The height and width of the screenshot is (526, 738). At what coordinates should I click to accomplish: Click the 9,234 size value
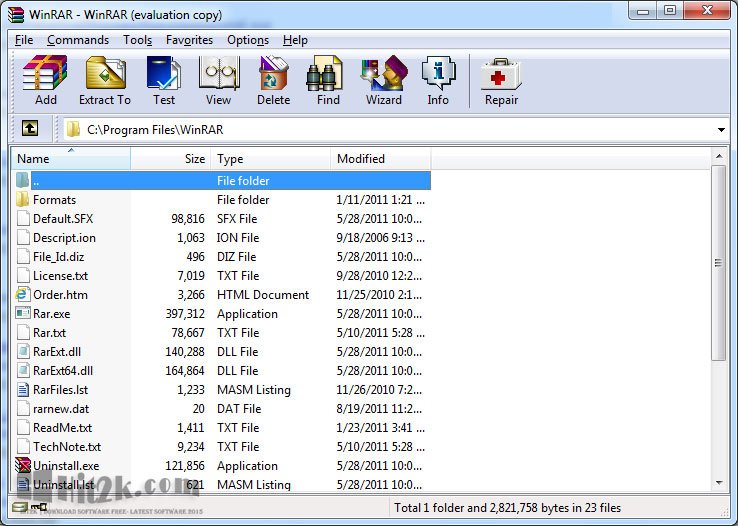point(191,446)
